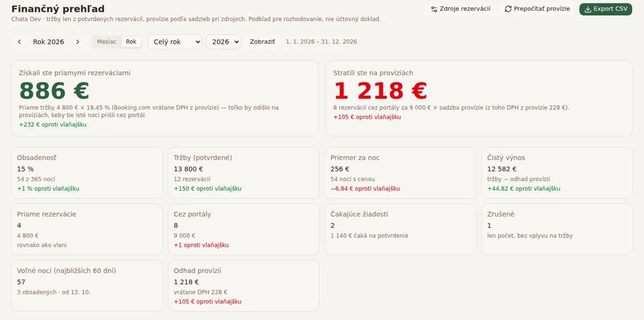Click the Prepočítať provízie refresh icon
This screenshot has height=320, width=644.
508,9
